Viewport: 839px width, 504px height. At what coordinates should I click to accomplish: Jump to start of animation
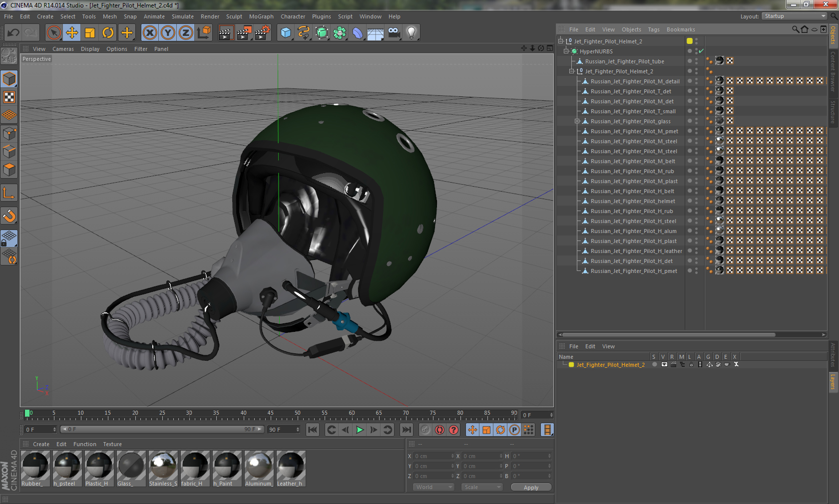(313, 430)
